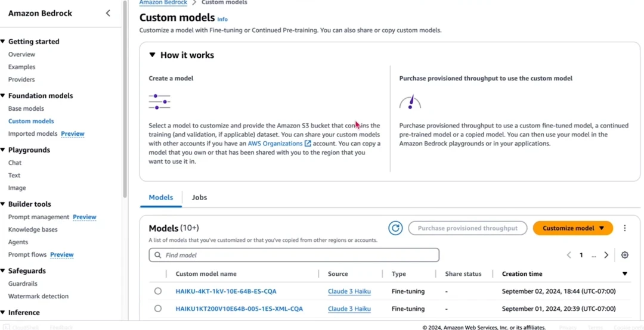
Task: Go to previous page of models
Action: (569, 255)
